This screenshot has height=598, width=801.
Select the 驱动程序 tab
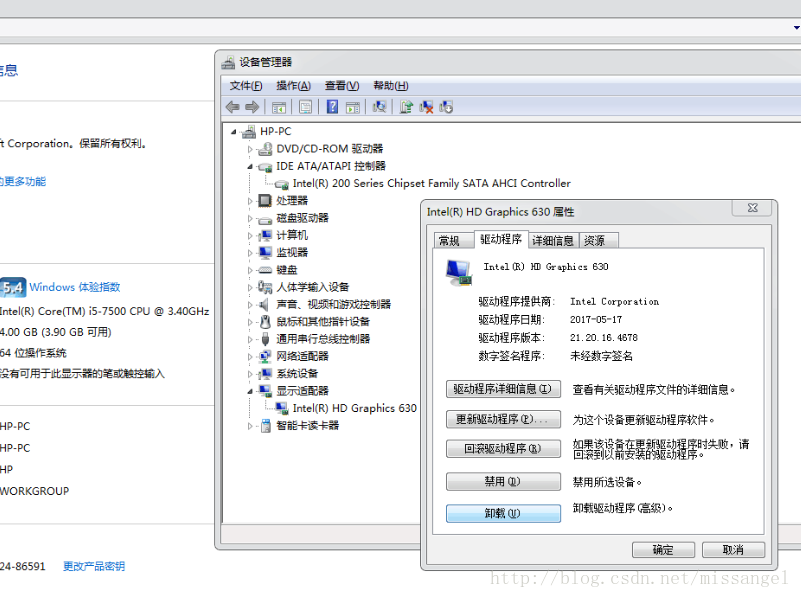[x=501, y=239]
